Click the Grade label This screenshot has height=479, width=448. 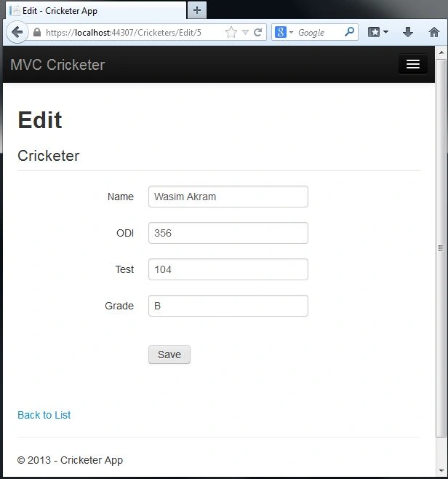click(119, 306)
